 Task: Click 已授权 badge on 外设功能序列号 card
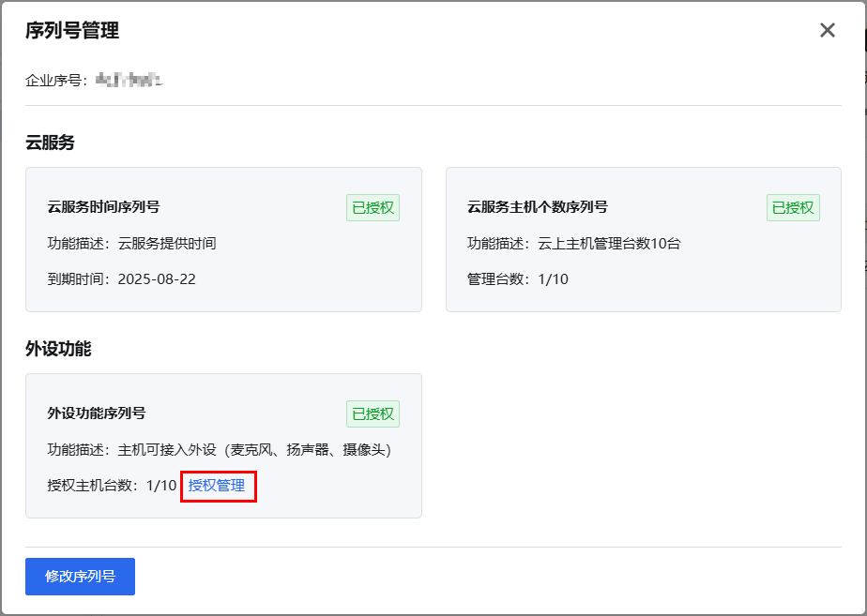tap(373, 414)
